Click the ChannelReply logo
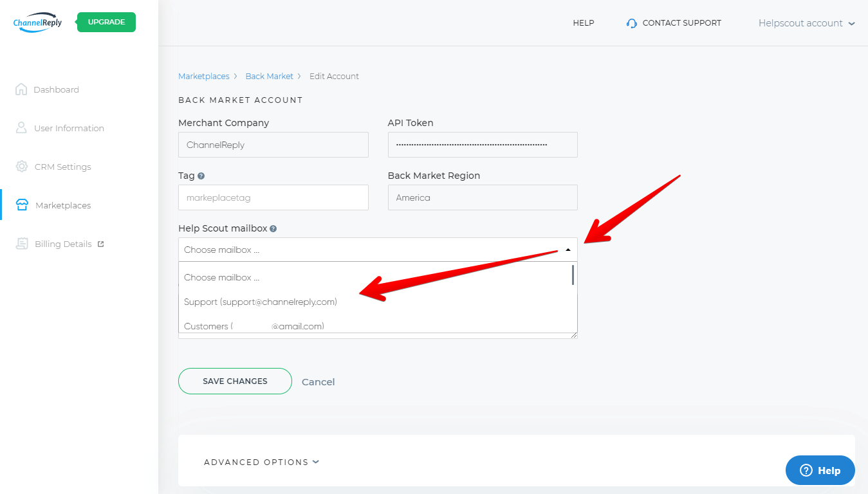The image size is (868, 494). click(x=37, y=22)
